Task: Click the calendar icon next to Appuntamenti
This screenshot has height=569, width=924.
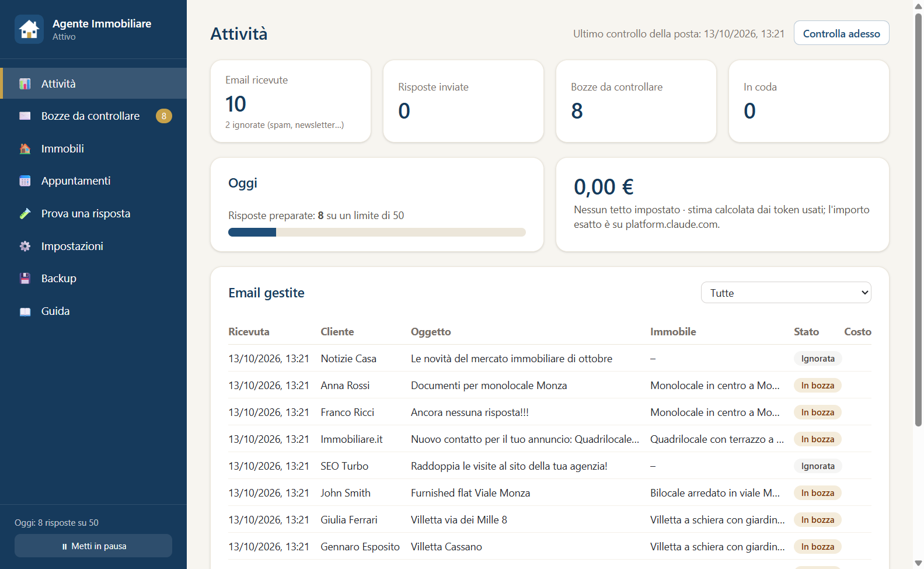Action: (x=25, y=181)
